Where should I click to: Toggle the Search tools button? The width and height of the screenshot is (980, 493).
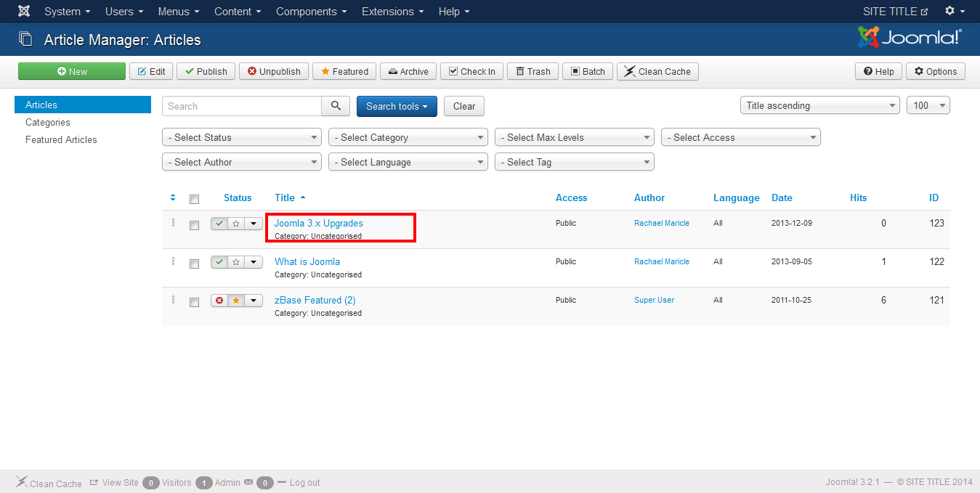[x=397, y=106]
